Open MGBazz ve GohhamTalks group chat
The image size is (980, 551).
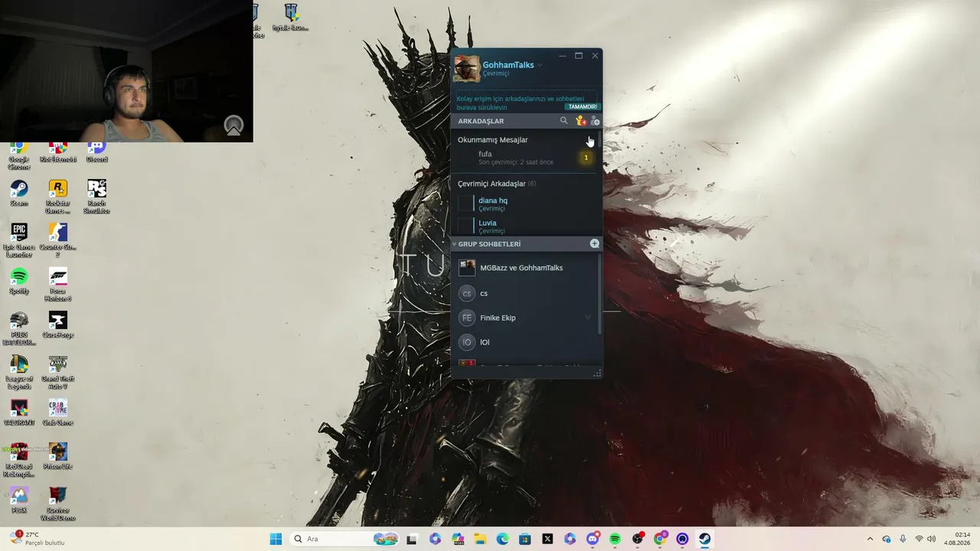click(525, 268)
